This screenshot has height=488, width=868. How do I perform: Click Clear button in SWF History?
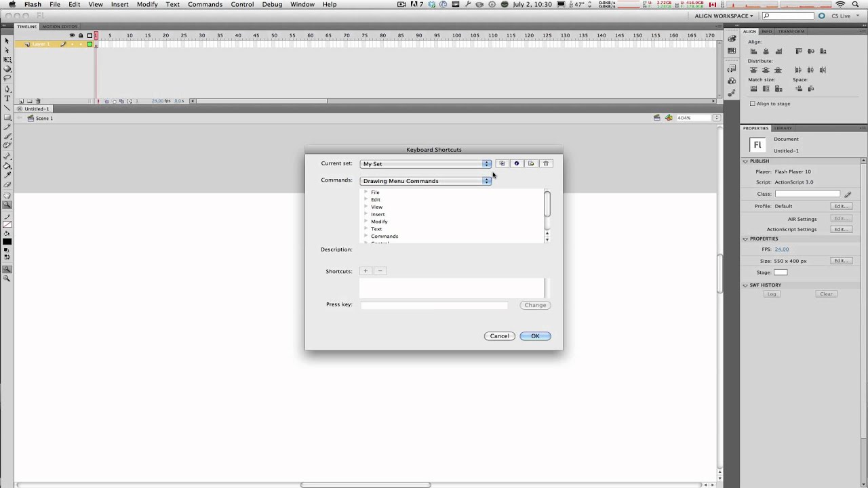coord(826,294)
